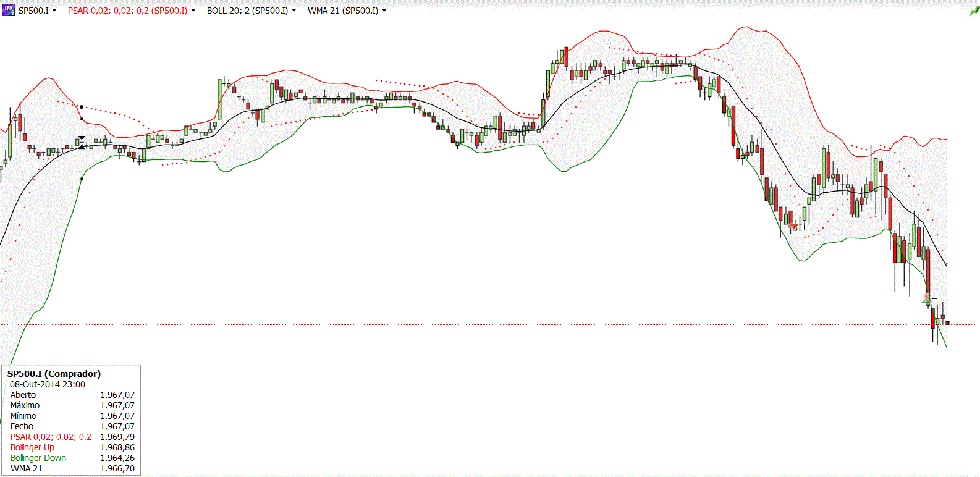Expand the PSAR indicator dropdown arrow
Screen dimensions: 980x477
click(x=193, y=11)
